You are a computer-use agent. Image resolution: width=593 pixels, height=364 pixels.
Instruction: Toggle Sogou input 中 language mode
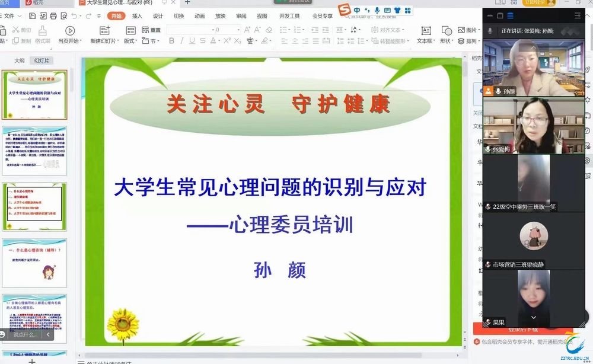(x=356, y=10)
